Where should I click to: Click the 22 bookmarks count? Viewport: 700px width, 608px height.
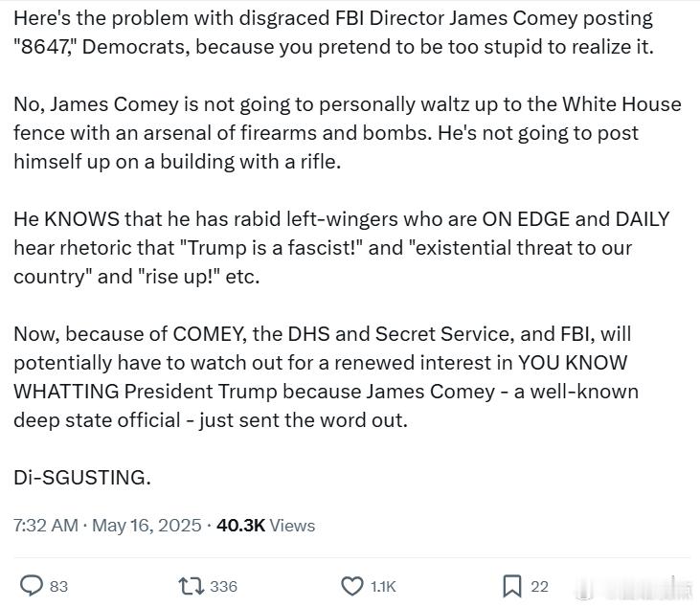coord(539,587)
